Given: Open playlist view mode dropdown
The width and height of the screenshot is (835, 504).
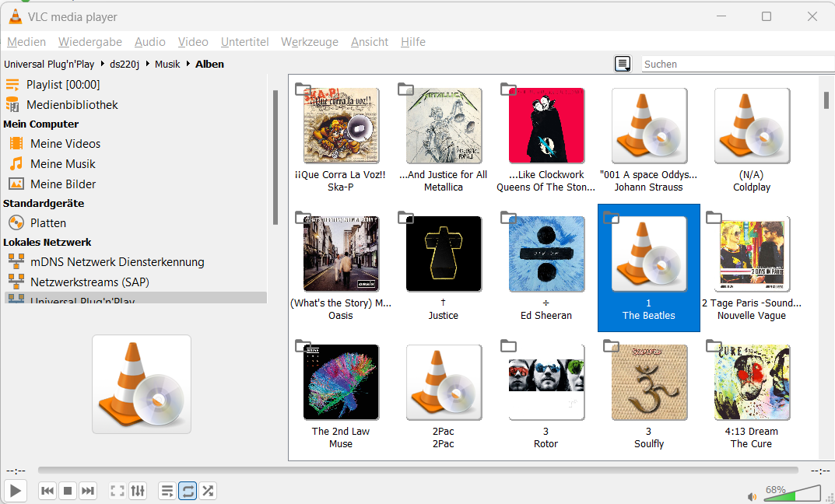Looking at the screenshot, I should (x=623, y=64).
